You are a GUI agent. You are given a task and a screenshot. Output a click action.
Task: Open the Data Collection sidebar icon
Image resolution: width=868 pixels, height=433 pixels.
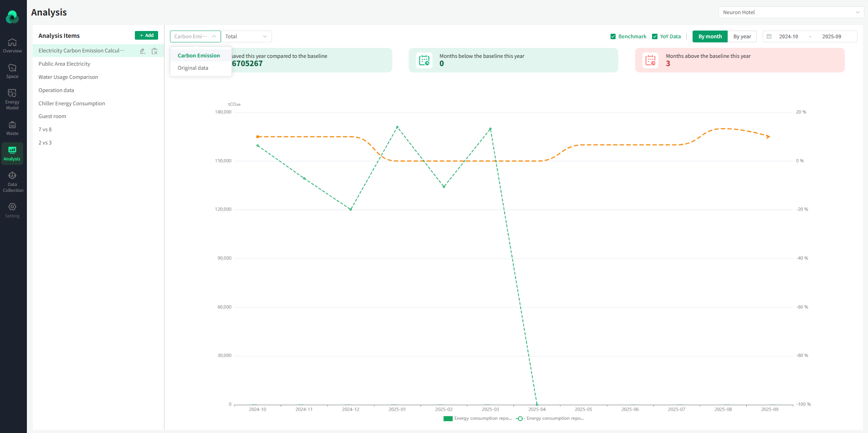(x=12, y=182)
